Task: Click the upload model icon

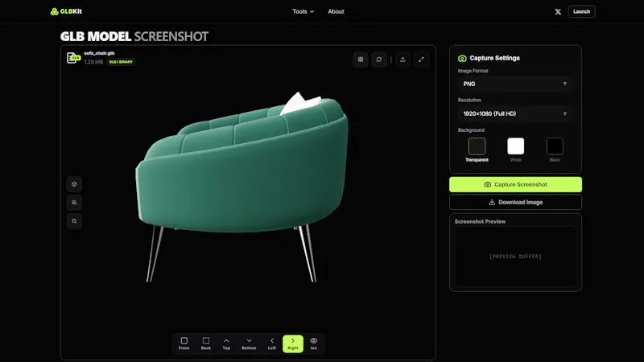Action: 403,60
